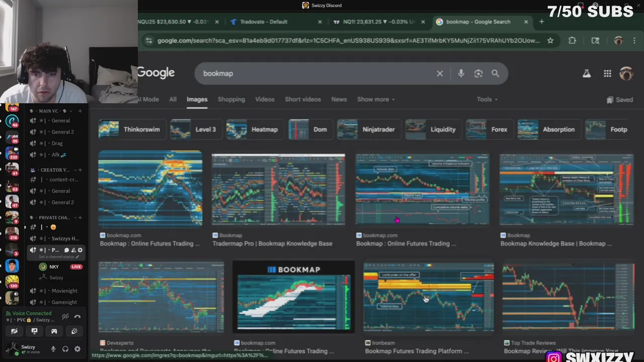Screen dimensions: 644x362
Task: Close the Tradovate - Default tab
Action: coord(320,22)
